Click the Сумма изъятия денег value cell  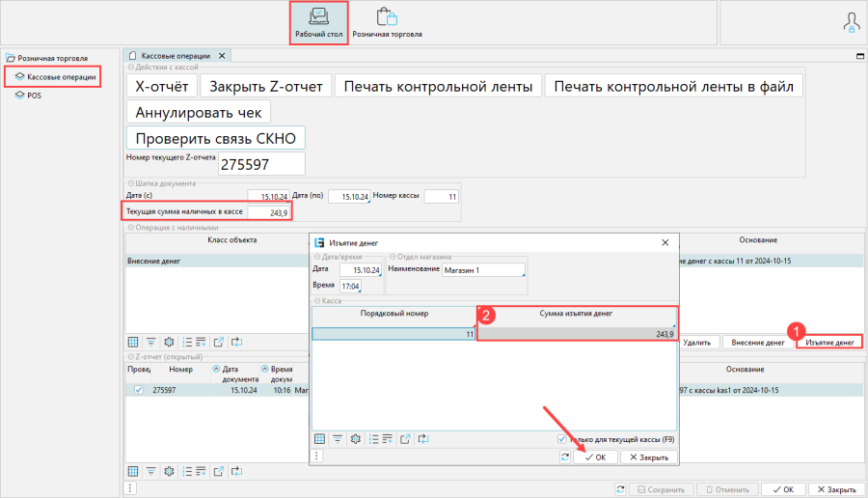point(577,333)
